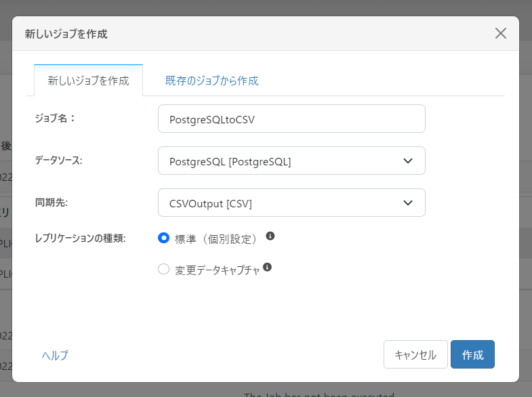Switch to 既存のジョブから作成 tab
Screen dimensions: 532x397
click(212, 81)
